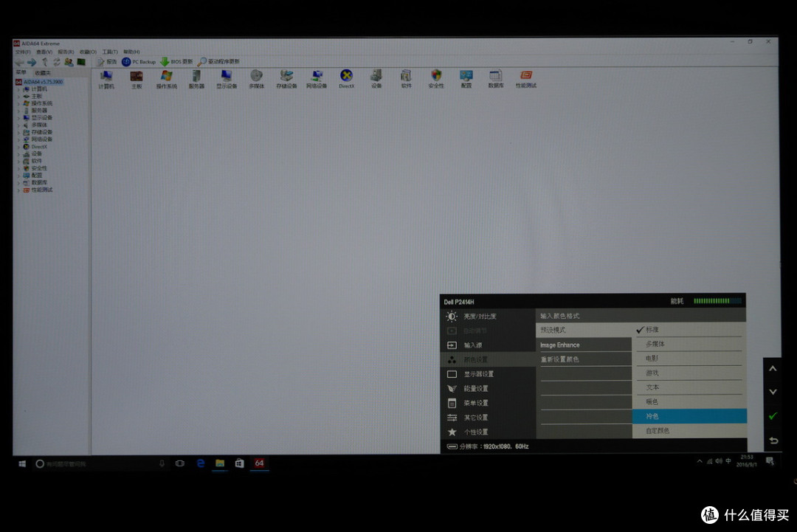The image size is (797, 532).
Task: Click the Up arrow toolbar icon
Action: [45, 62]
